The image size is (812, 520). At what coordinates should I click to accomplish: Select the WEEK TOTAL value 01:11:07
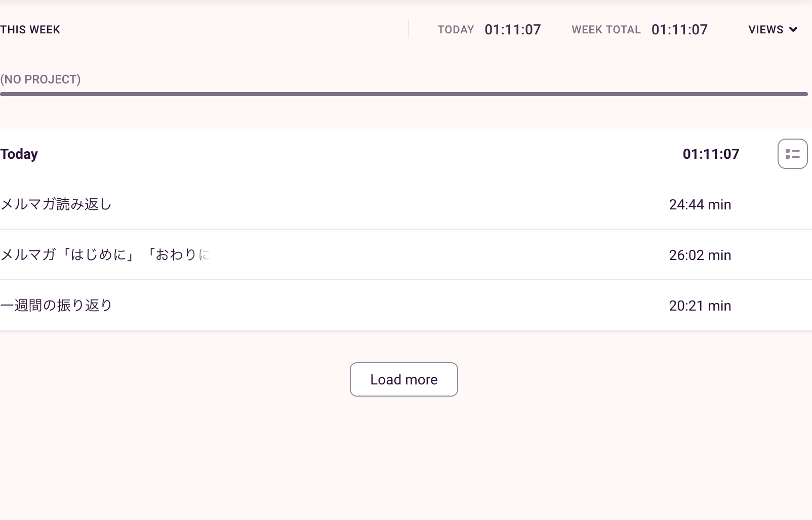coord(679,29)
